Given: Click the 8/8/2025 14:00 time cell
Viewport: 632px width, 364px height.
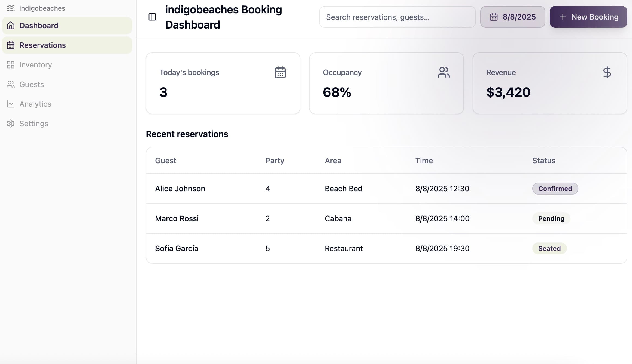Looking at the screenshot, I should point(442,218).
